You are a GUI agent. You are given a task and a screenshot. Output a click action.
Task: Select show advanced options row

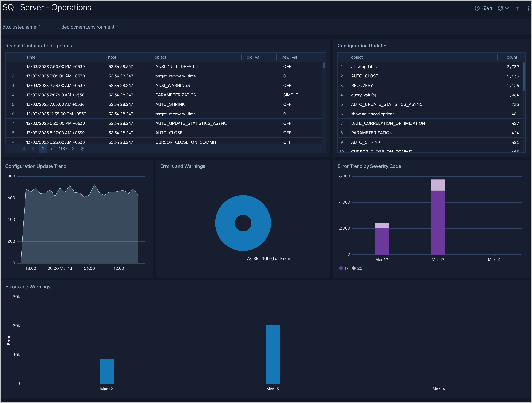(x=430, y=114)
